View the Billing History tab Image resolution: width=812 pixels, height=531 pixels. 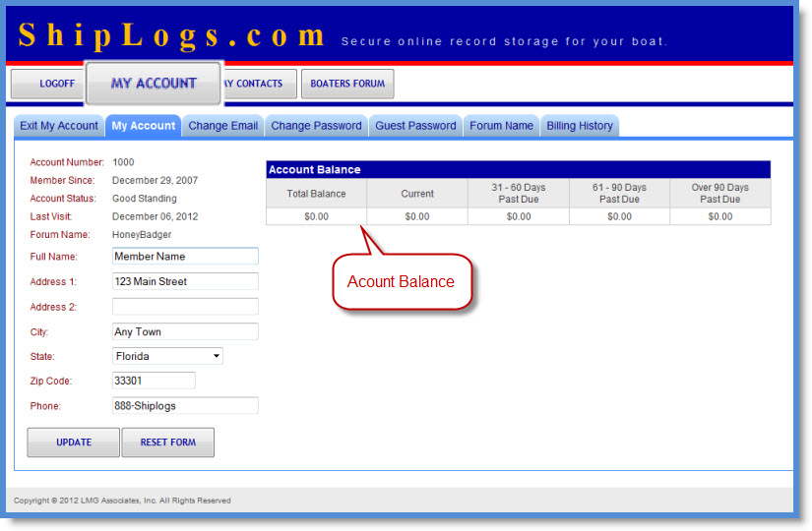coord(580,126)
